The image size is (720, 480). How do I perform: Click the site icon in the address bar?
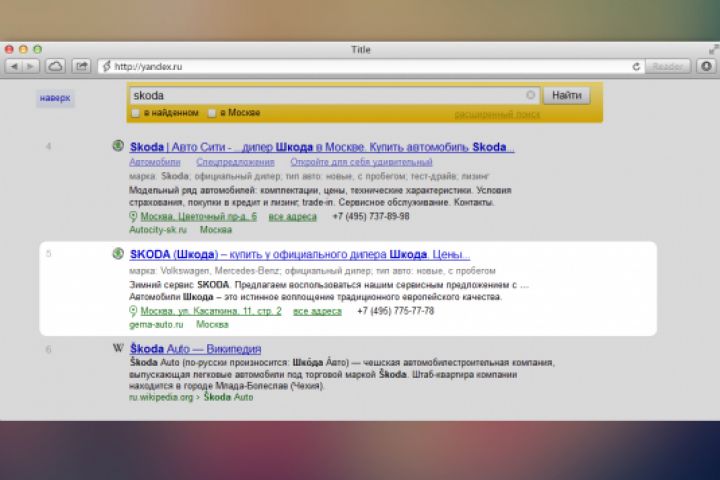point(106,67)
